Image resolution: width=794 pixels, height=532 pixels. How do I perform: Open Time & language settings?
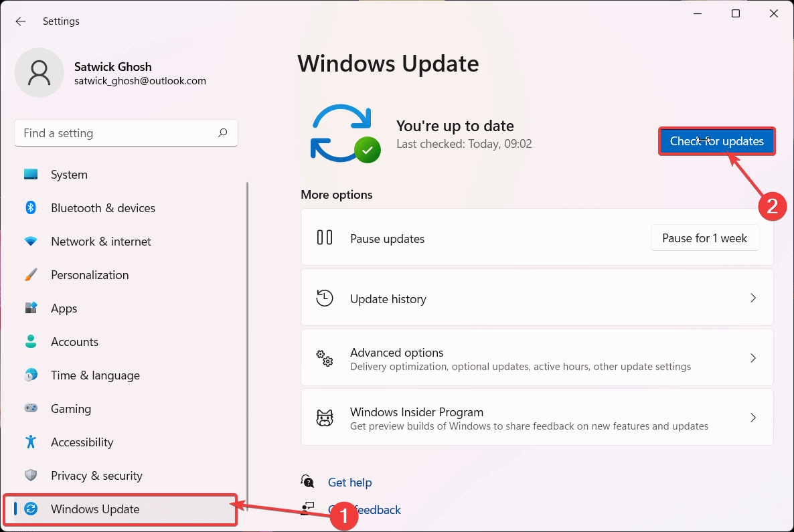(x=126, y=375)
